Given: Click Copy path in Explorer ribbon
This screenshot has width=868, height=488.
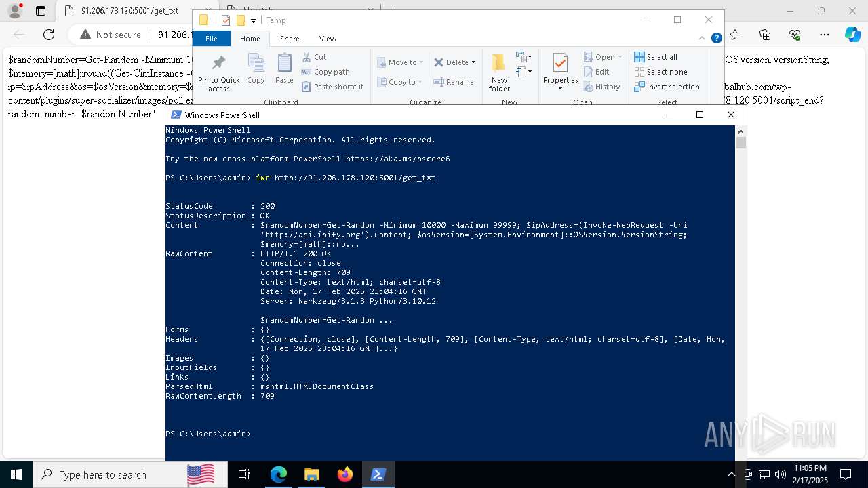Looking at the screenshot, I should pyautogui.click(x=325, y=72).
